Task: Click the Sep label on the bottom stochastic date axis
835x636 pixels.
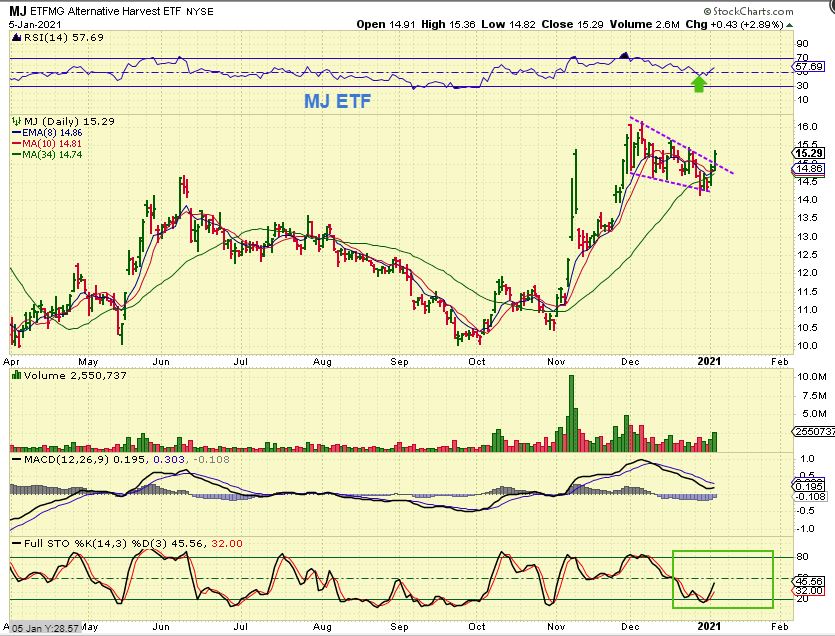Action: 399,626
